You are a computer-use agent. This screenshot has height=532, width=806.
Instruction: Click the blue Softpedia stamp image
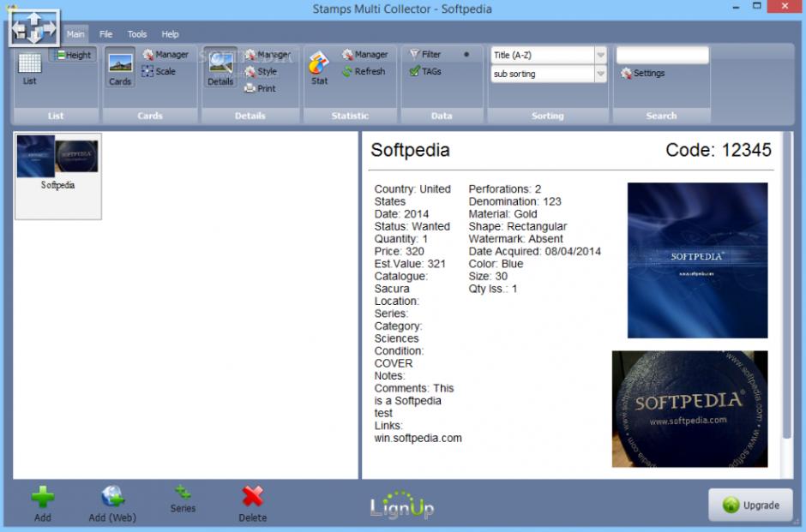[x=698, y=260]
